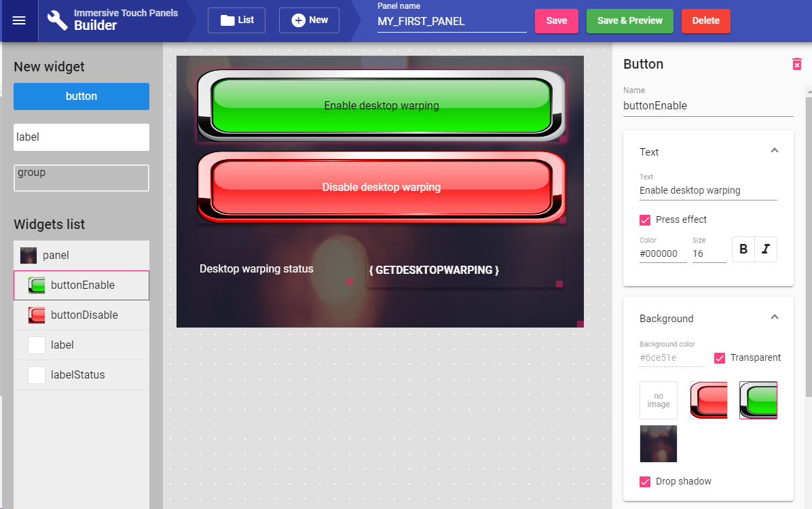Click the Panel name input field

click(x=451, y=22)
